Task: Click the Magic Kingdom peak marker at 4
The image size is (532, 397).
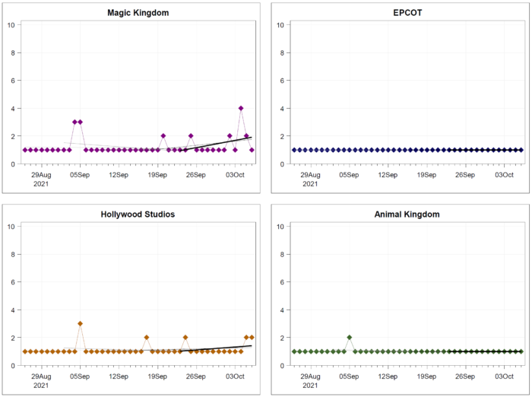Action: [241, 108]
